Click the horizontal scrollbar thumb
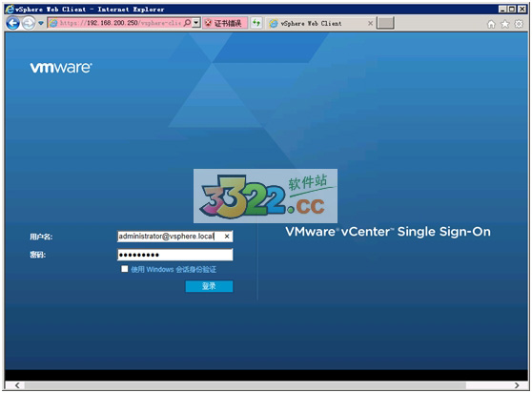Screen dimensions: 532x393 245,385
